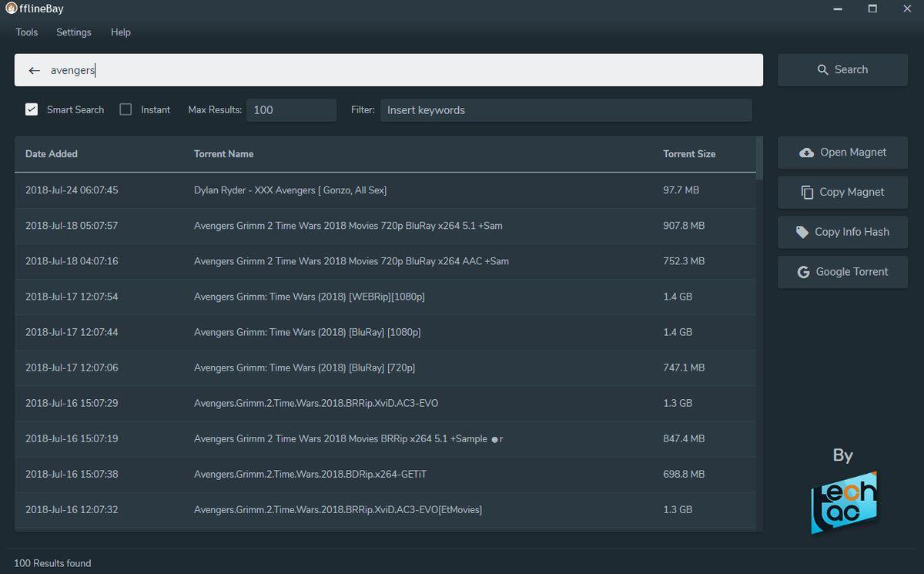
Task: Click the TechTac logo
Action: click(x=844, y=502)
